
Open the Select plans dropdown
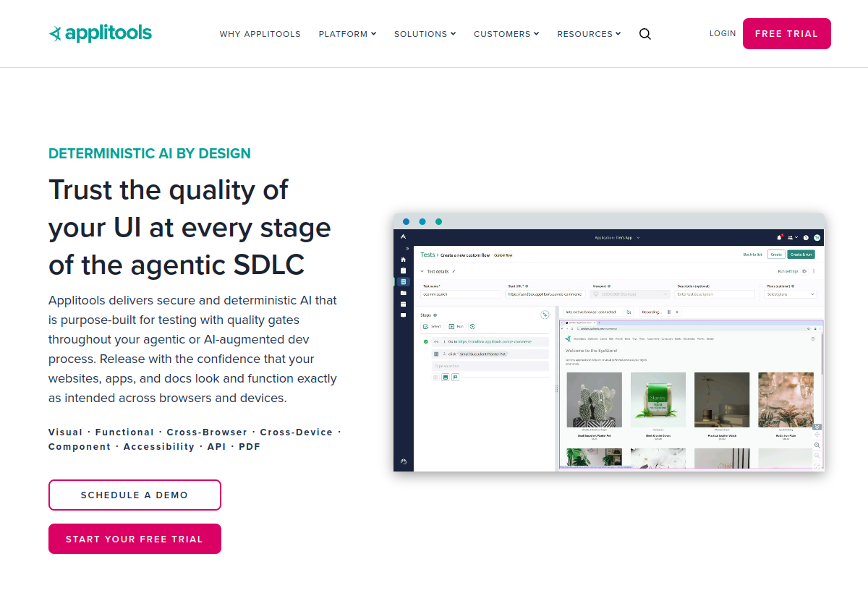point(790,294)
